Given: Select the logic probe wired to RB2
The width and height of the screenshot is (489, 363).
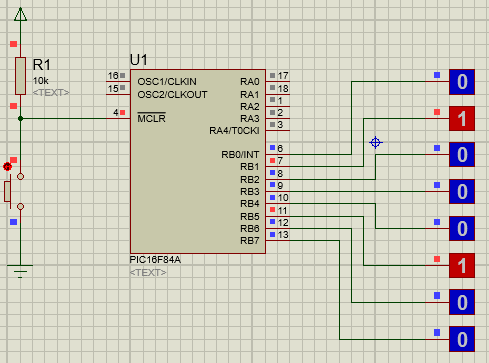Looking at the screenshot, I should 462,155.
